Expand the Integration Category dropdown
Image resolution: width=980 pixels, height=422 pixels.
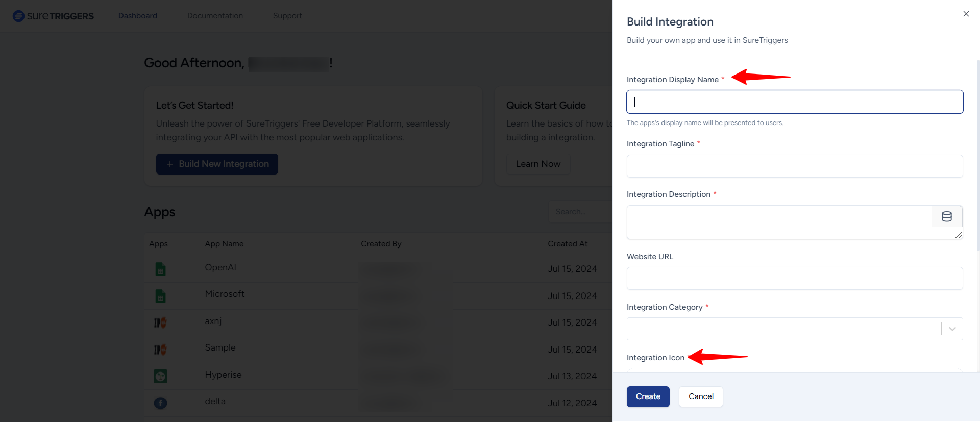[952, 329]
